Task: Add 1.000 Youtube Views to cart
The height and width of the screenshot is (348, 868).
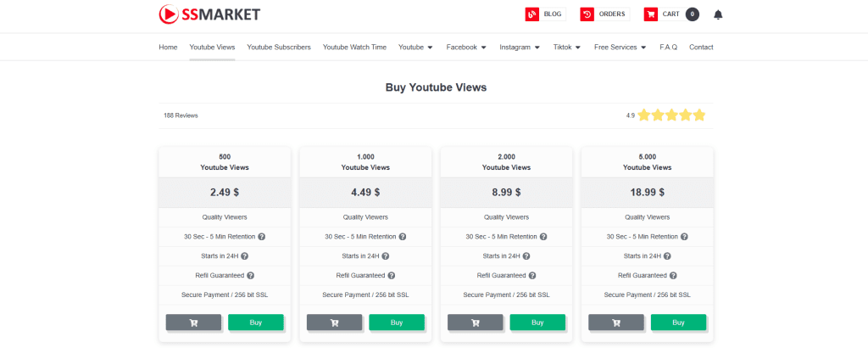Action: click(334, 323)
